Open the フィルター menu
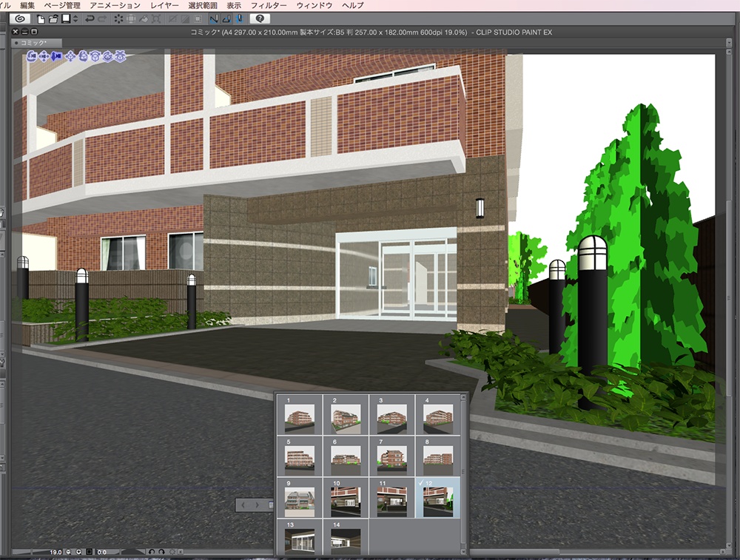 coord(269,5)
